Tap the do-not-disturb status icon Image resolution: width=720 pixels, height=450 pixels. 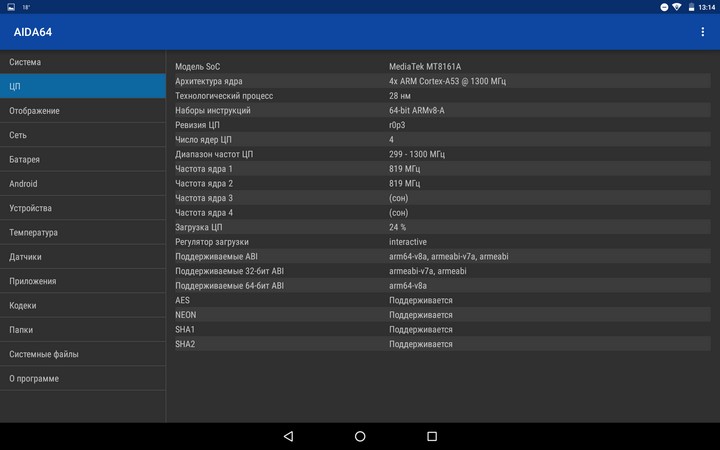[664, 7]
